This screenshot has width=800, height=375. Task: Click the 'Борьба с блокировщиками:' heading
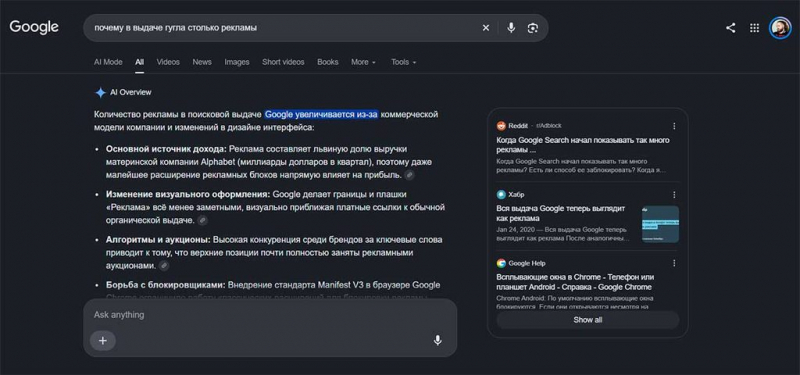[165, 285]
